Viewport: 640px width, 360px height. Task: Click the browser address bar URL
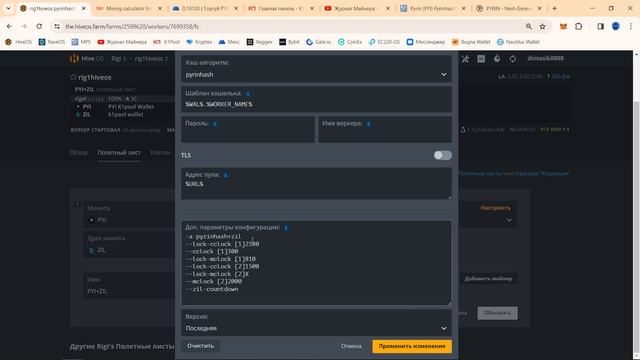coord(132,26)
